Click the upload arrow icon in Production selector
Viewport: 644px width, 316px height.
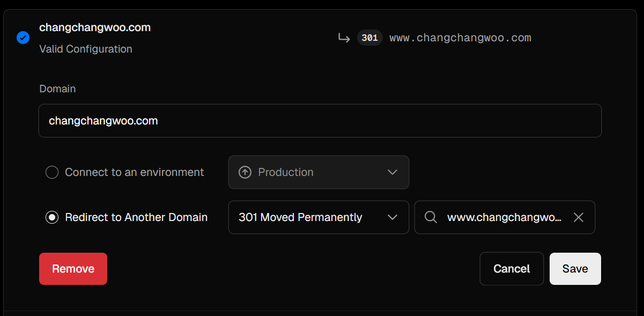pos(245,172)
